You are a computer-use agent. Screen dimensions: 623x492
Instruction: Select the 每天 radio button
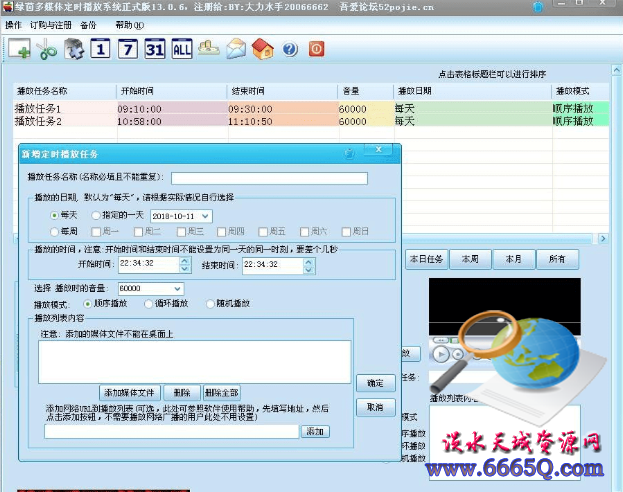coord(54,215)
